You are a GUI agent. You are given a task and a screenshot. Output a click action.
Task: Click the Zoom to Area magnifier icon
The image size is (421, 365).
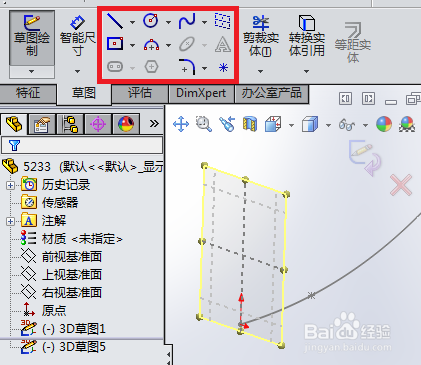(204, 124)
